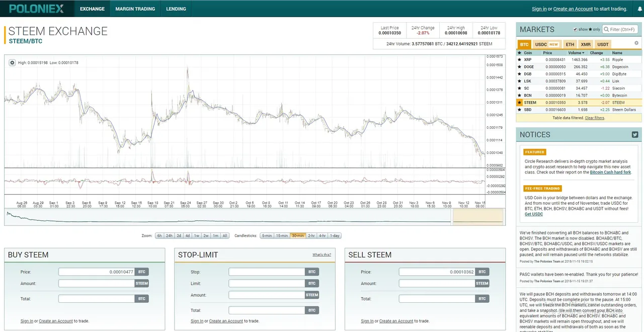Click Clear filters link
Viewport: 644px width, 332px height.
tap(595, 118)
